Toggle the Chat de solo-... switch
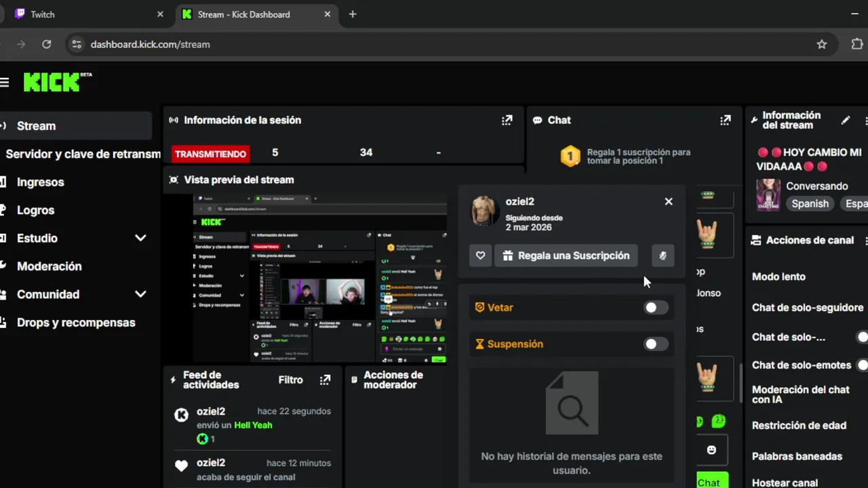 tap(862, 337)
